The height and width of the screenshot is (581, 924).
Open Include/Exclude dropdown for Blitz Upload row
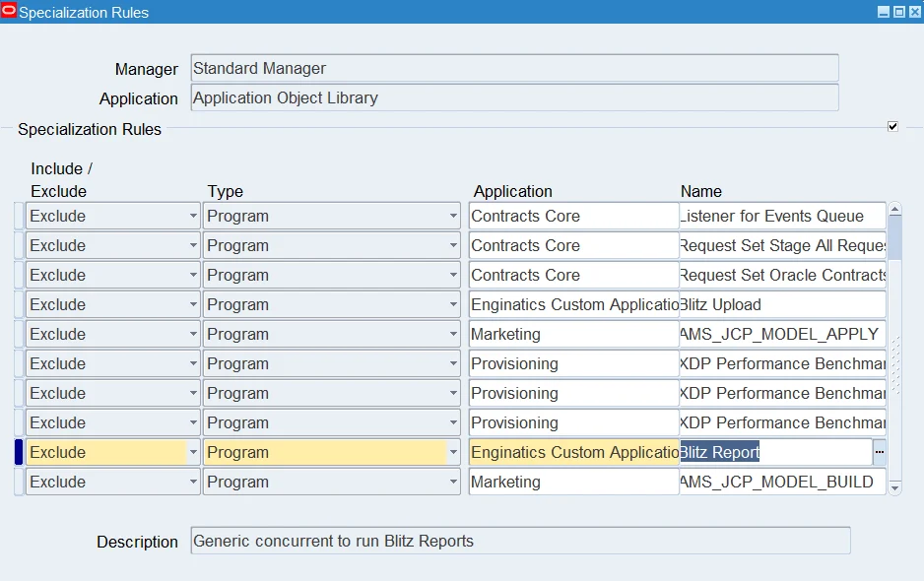tap(193, 304)
